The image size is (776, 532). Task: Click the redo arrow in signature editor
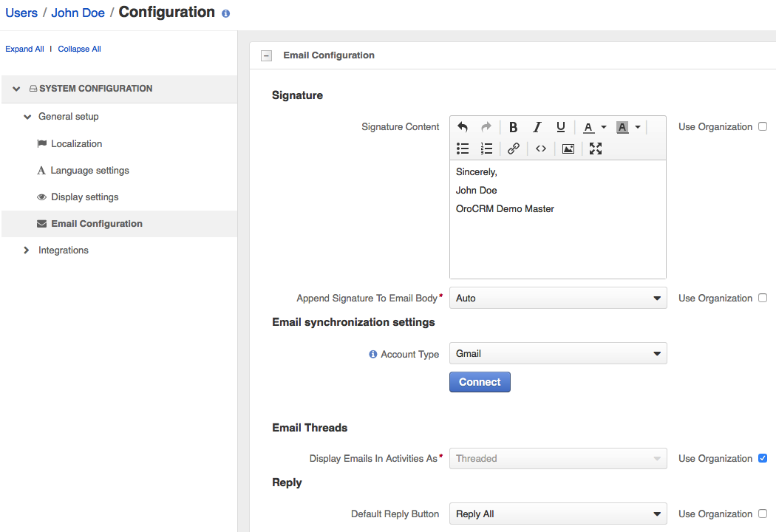tap(486, 127)
